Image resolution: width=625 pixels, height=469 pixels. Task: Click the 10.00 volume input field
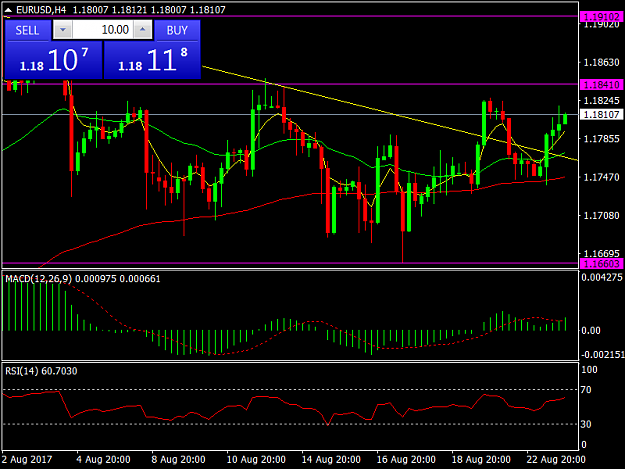coord(103,30)
